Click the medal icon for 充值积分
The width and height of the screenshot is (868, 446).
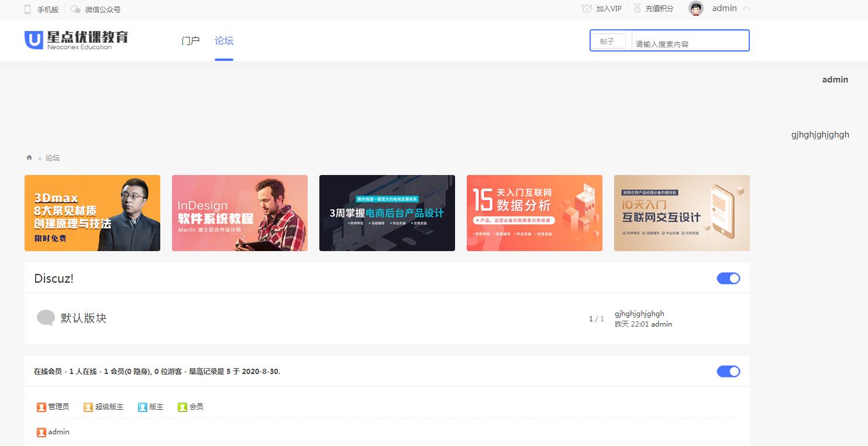click(637, 9)
